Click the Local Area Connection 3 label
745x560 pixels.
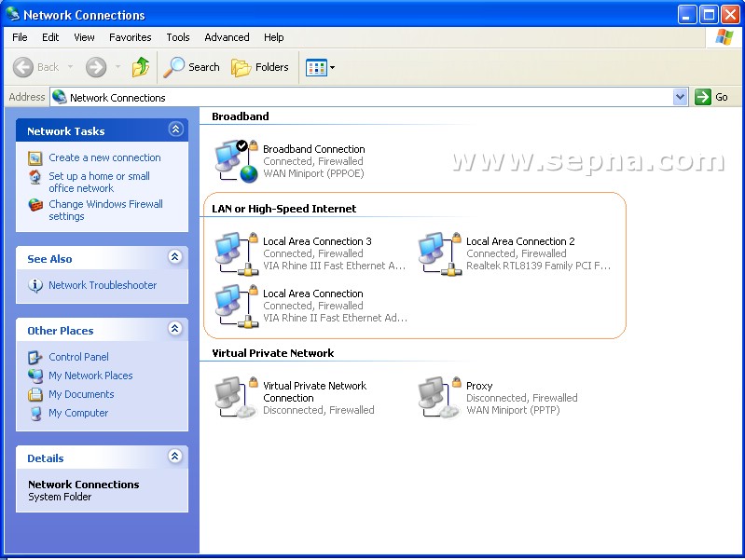click(317, 241)
